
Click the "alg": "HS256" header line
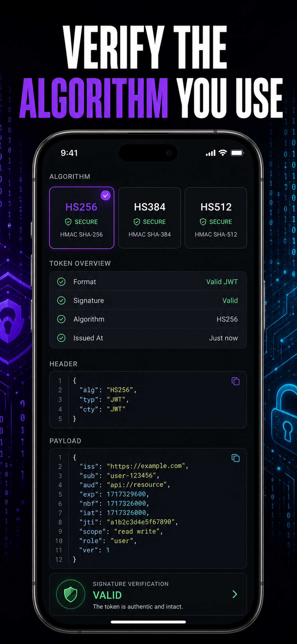pyautogui.click(x=108, y=390)
